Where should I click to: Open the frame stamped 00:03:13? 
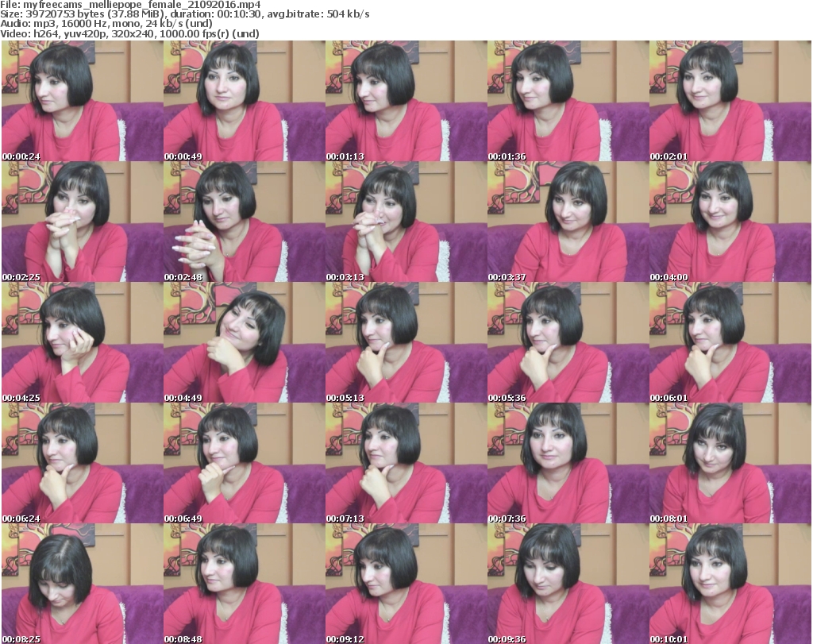click(x=406, y=222)
